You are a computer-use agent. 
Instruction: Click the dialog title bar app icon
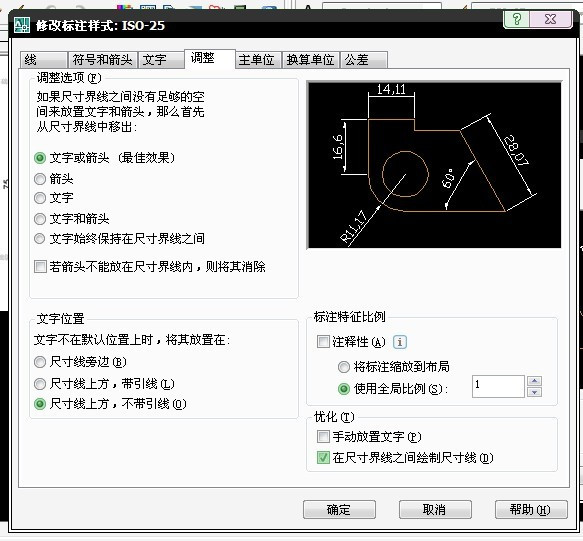[x=22, y=25]
